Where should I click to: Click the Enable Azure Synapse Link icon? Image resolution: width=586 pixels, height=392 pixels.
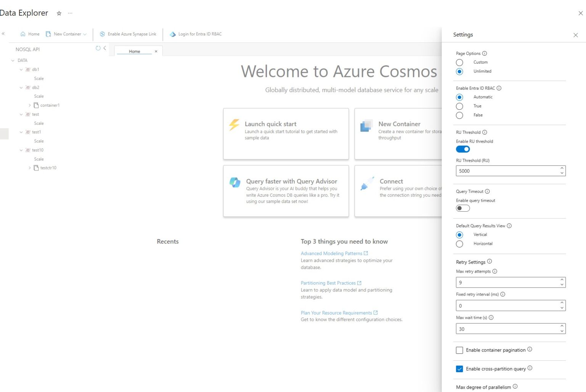102,34
